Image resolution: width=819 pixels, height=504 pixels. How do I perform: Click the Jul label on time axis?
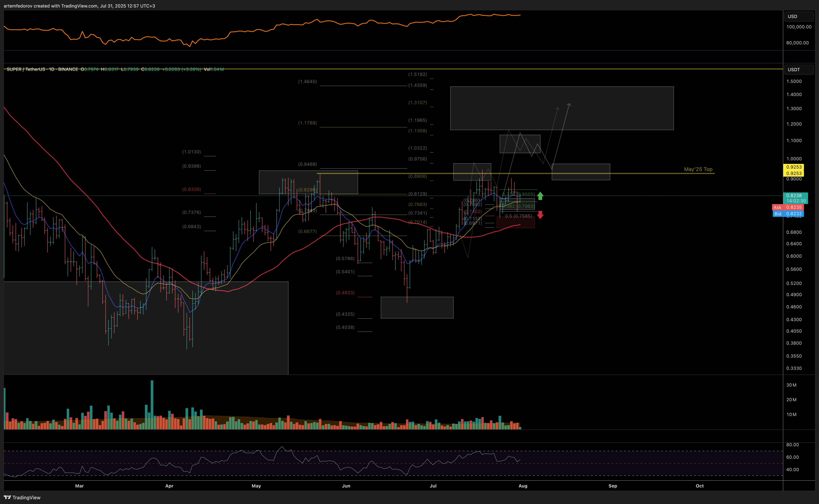pos(433,486)
